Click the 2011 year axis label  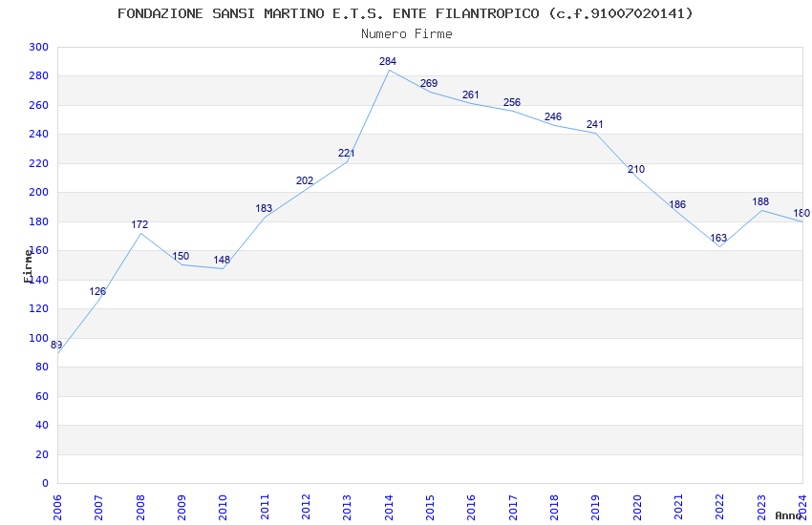(x=265, y=508)
